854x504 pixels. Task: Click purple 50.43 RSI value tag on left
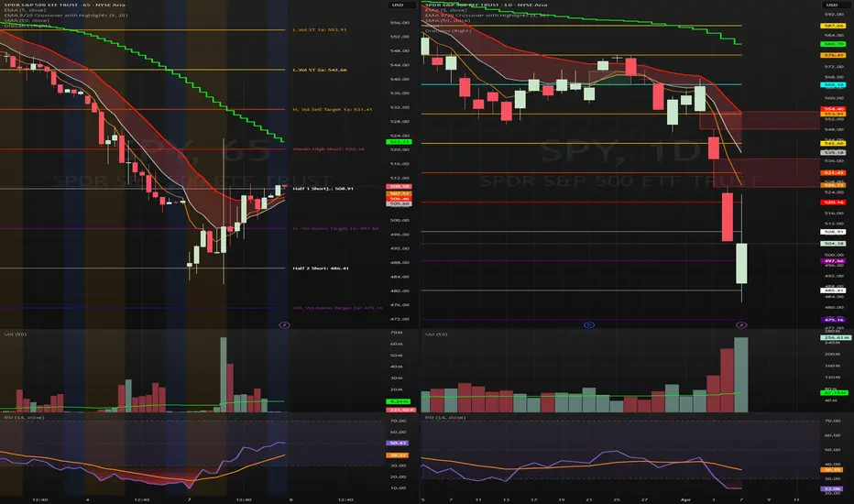pos(397,443)
